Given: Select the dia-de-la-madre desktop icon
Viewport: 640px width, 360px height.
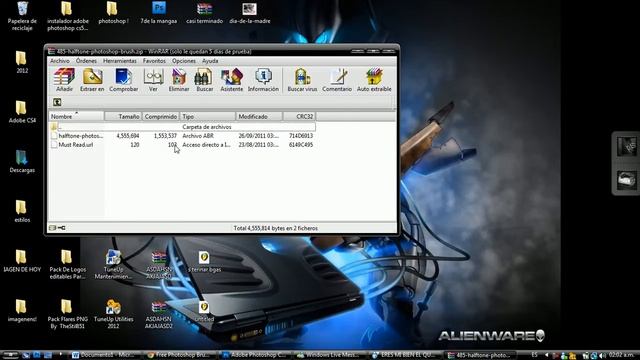Looking at the screenshot, I should (249, 13).
